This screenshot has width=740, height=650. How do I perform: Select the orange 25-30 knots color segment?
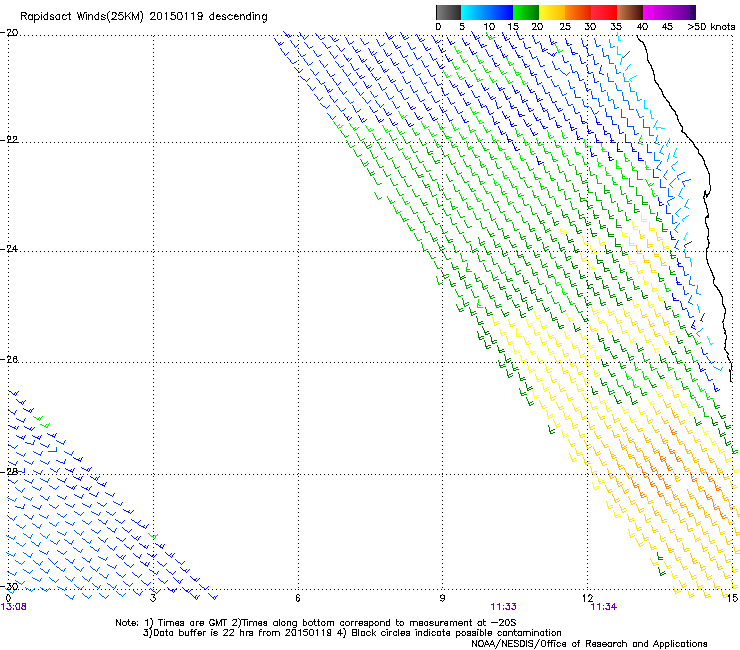click(578, 12)
